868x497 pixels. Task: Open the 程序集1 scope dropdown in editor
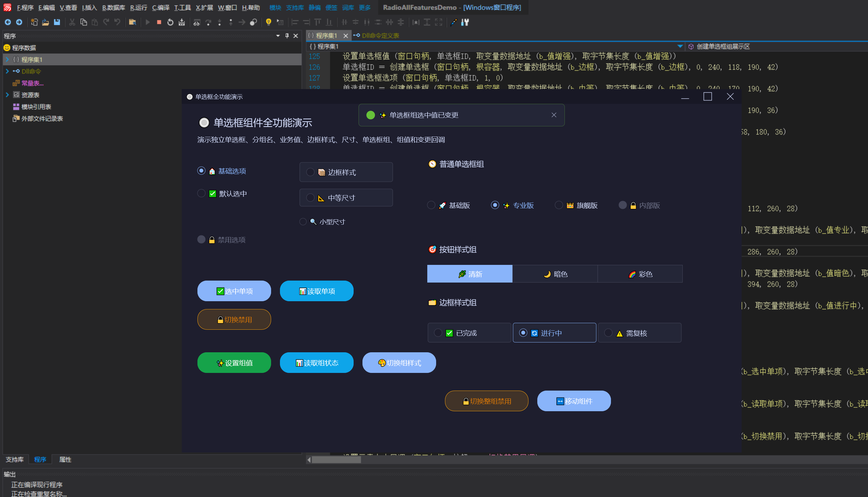pyautogui.click(x=680, y=46)
